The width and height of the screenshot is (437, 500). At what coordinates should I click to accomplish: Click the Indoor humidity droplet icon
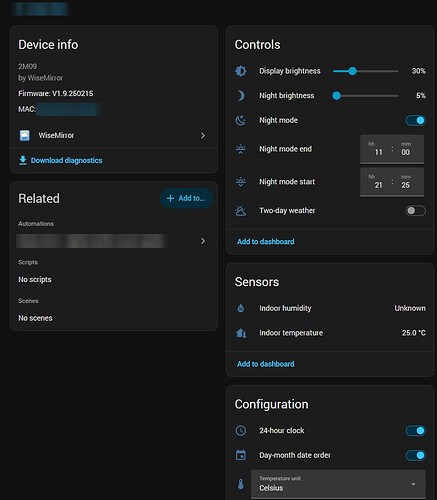pyautogui.click(x=241, y=308)
